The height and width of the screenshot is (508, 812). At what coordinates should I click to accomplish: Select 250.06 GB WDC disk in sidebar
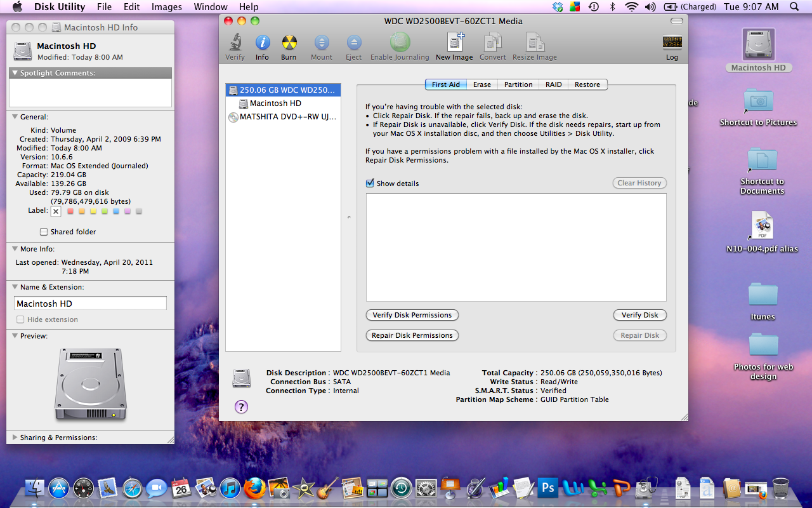coord(283,90)
